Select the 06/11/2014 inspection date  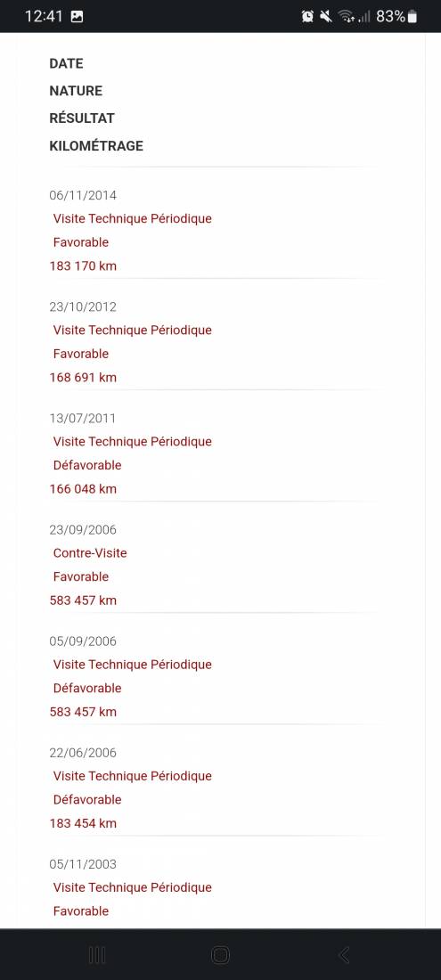[x=83, y=195]
